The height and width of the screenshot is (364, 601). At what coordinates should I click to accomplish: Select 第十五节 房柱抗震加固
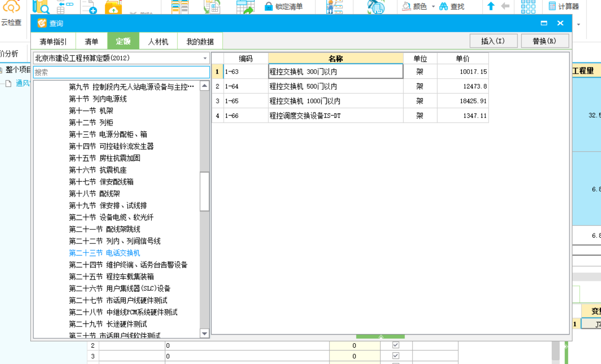coord(104,158)
